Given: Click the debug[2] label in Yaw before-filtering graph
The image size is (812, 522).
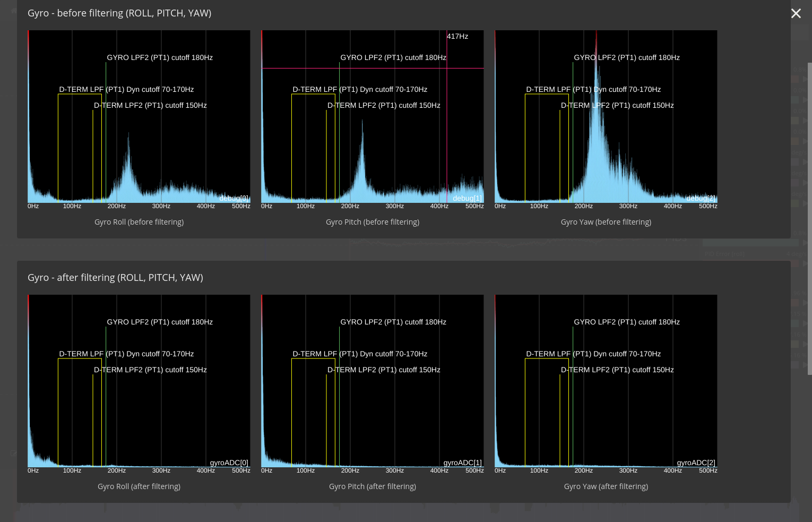Looking at the screenshot, I should 701,198.
